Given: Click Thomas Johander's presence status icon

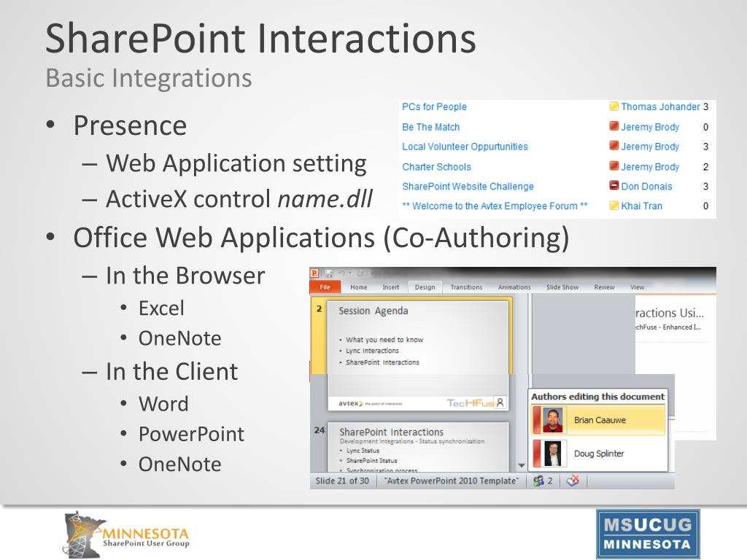Looking at the screenshot, I should [614, 106].
